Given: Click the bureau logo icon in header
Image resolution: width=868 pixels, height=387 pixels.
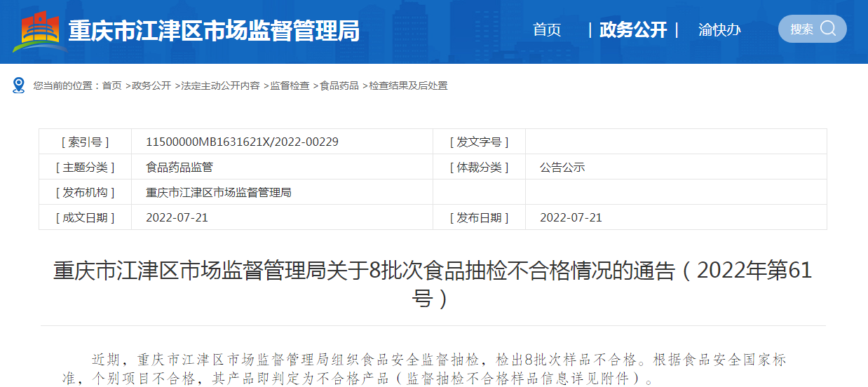Looking at the screenshot, I should pyautogui.click(x=40, y=32).
